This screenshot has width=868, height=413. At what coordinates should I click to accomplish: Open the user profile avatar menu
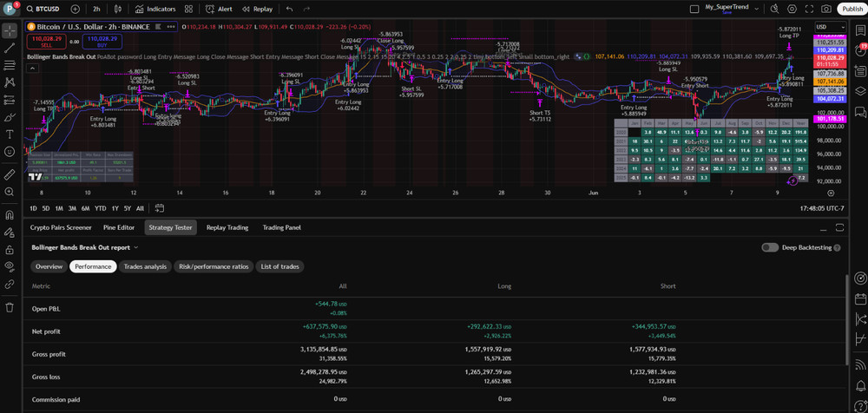pyautogui.click(x=11, y=9)
